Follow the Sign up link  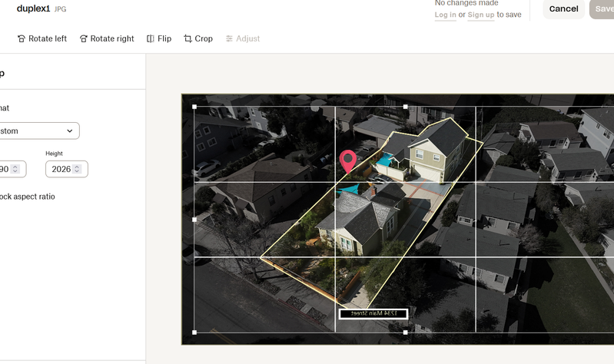481,15
